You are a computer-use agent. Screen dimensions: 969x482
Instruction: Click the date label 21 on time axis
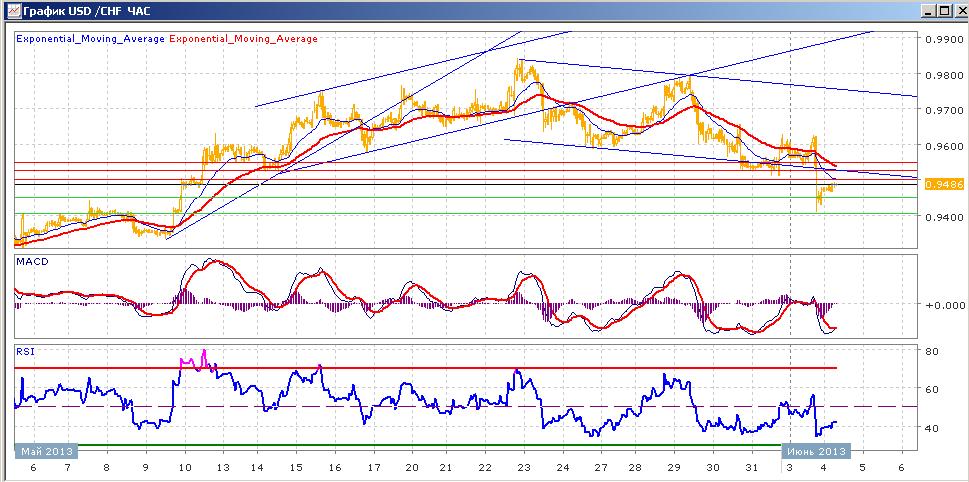tap(447, 468)
